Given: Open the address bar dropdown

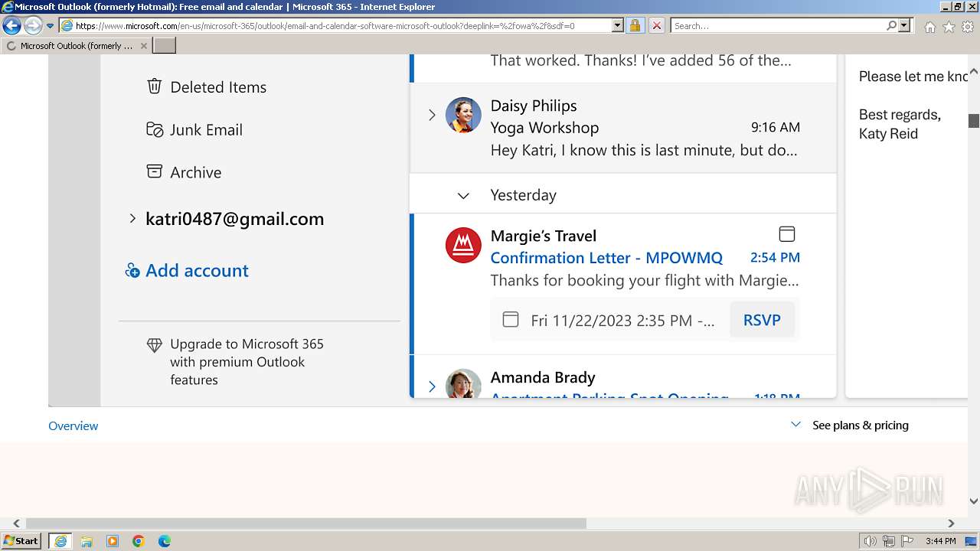Looking at the screenshot, I should tap(618, 26).
